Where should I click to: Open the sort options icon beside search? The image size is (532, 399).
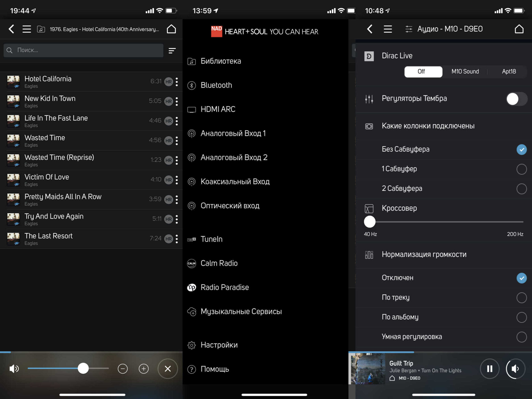pyautogui.click(x=172, y=50)
